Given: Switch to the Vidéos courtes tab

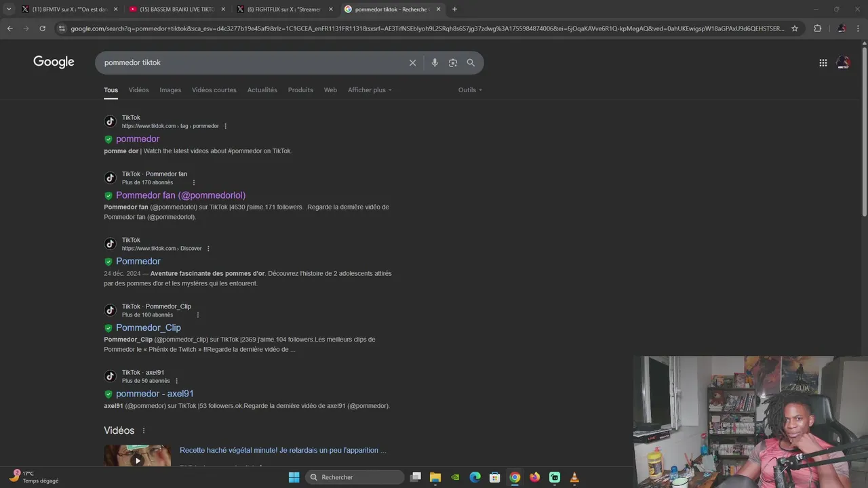Looking at the screenshot, I should coord(214,90).
